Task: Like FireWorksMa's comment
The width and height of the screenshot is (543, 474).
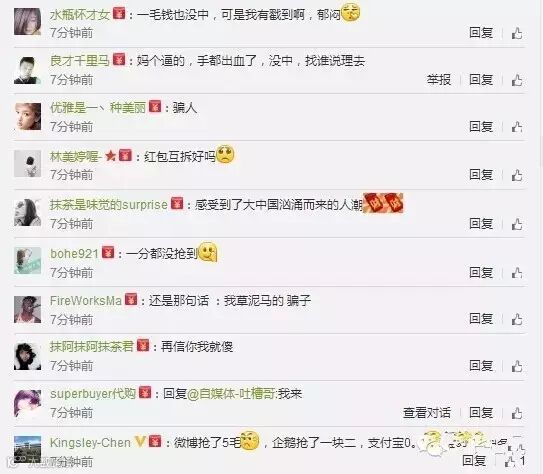Action: click(517, 319)
